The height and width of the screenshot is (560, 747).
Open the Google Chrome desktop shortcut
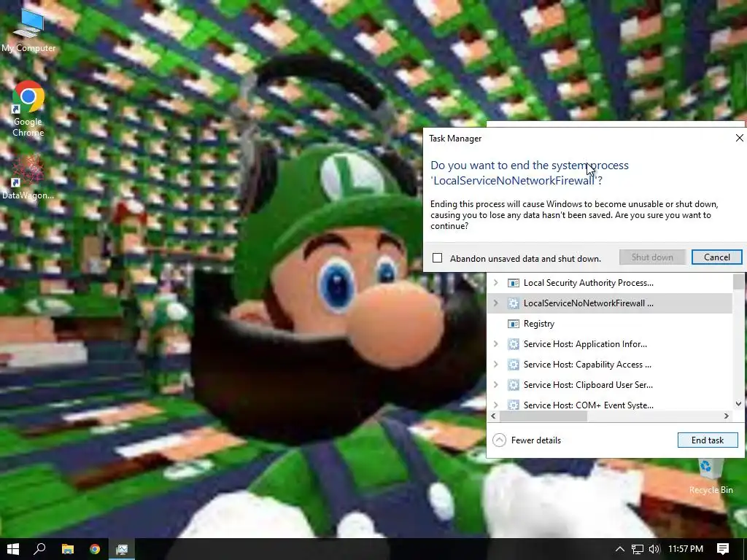(x=28, y=109)
